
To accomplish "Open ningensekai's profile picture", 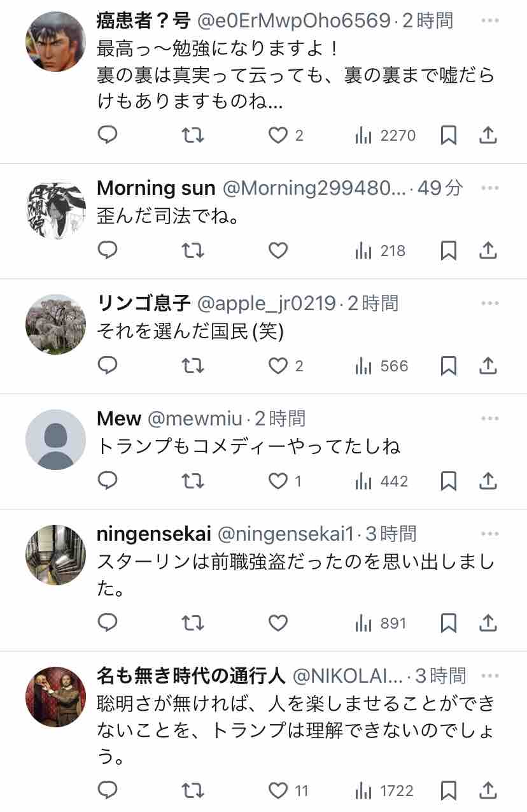I will (55, 555).
